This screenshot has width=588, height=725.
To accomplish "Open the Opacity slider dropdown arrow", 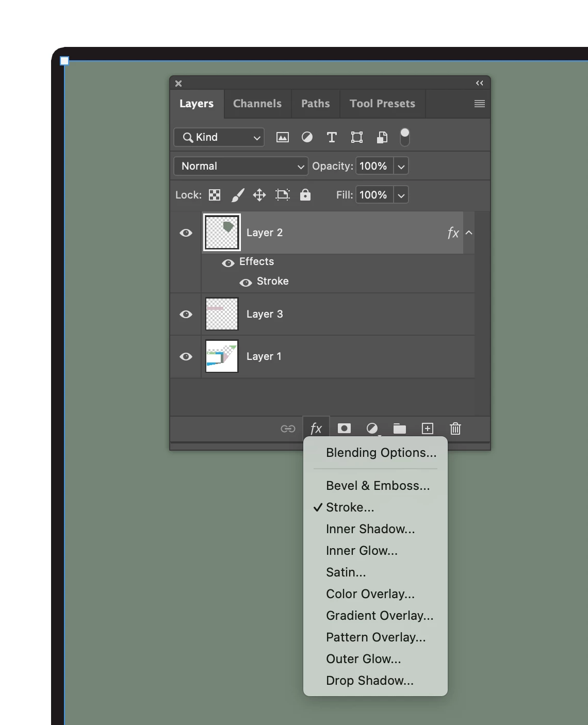I will coord(401,167).
